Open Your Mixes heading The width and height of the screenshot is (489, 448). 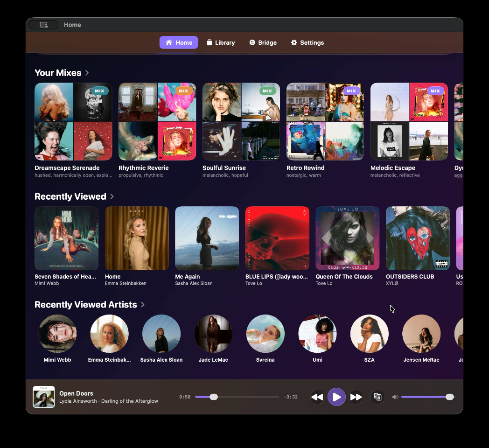coord(58,73)
